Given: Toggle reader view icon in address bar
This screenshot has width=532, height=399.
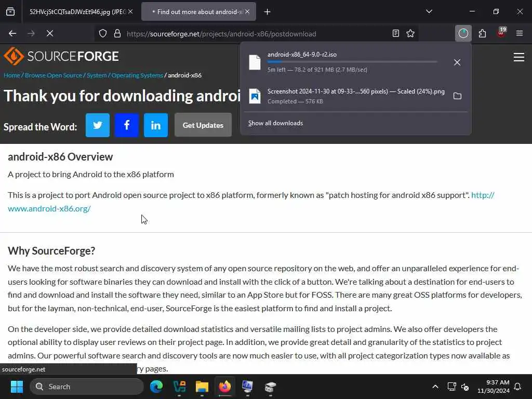Looking at the screenshot, I should pyautogui.click(x=395, y=34).
